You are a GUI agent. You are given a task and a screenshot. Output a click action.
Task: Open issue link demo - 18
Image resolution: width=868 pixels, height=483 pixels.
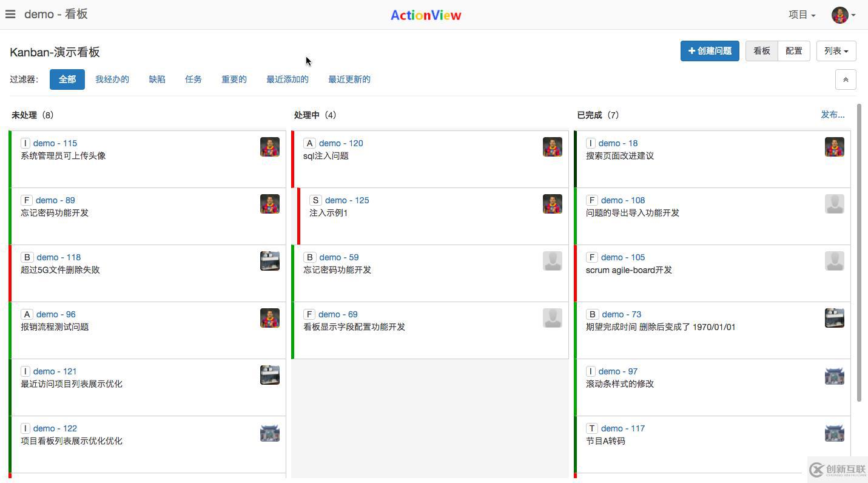pos(618,143)
